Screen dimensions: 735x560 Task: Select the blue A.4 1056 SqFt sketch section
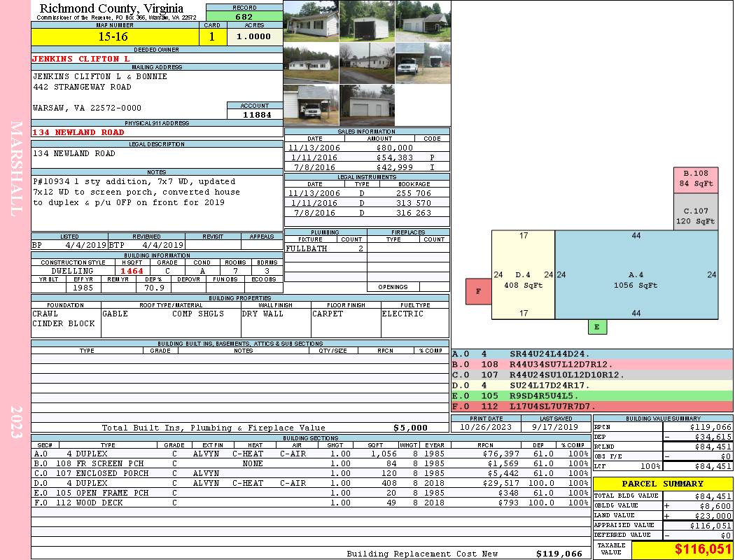coord(636,274)
